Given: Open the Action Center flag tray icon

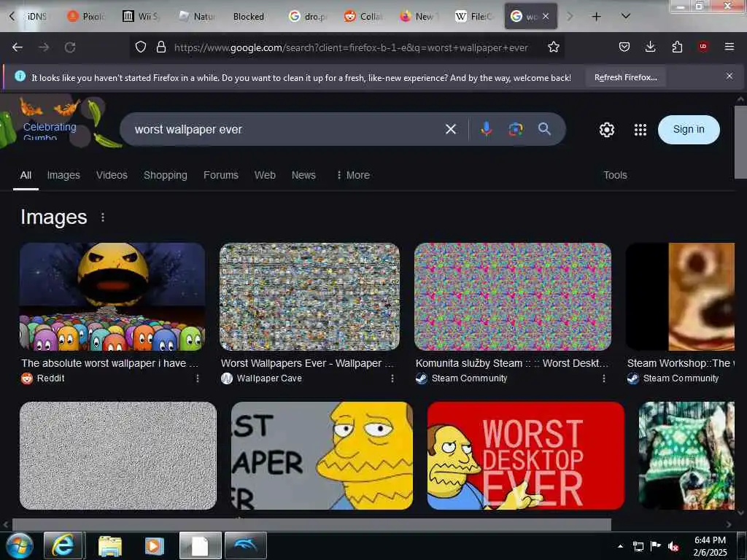Looking at the screenshot, I should [x=656, y=546].
